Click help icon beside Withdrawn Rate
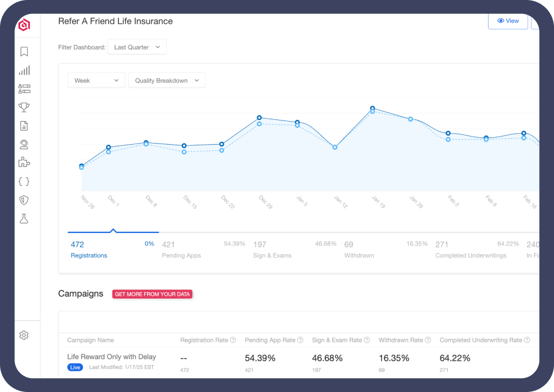This screenshot has height=392, width=554. click(428, 340)
